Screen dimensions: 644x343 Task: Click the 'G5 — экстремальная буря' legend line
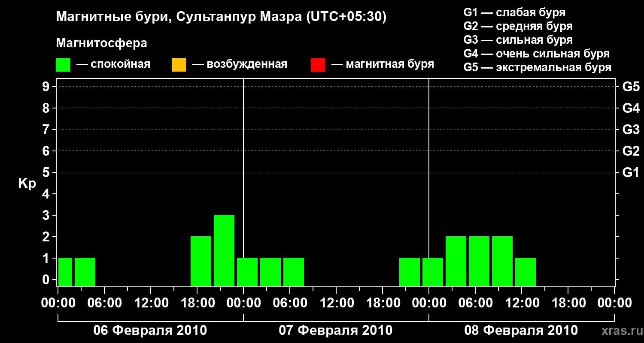click(x=538, y=67)
